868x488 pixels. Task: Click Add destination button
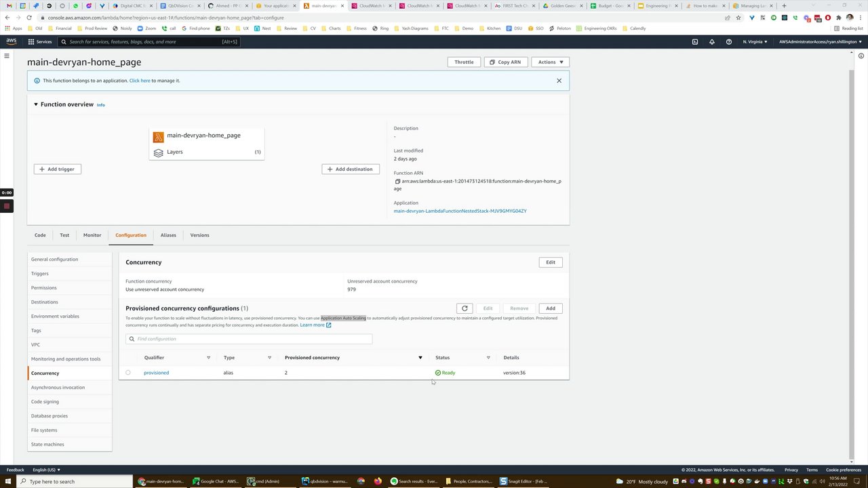pos(351,169)
